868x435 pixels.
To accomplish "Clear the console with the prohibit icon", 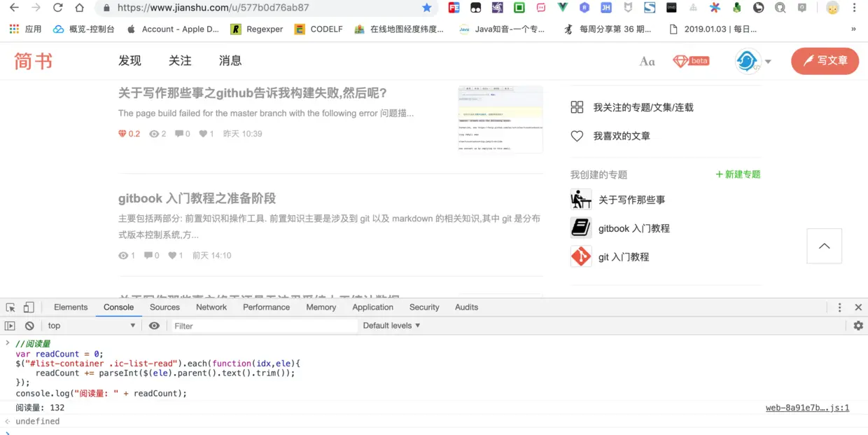I will (x=29, y=325).
